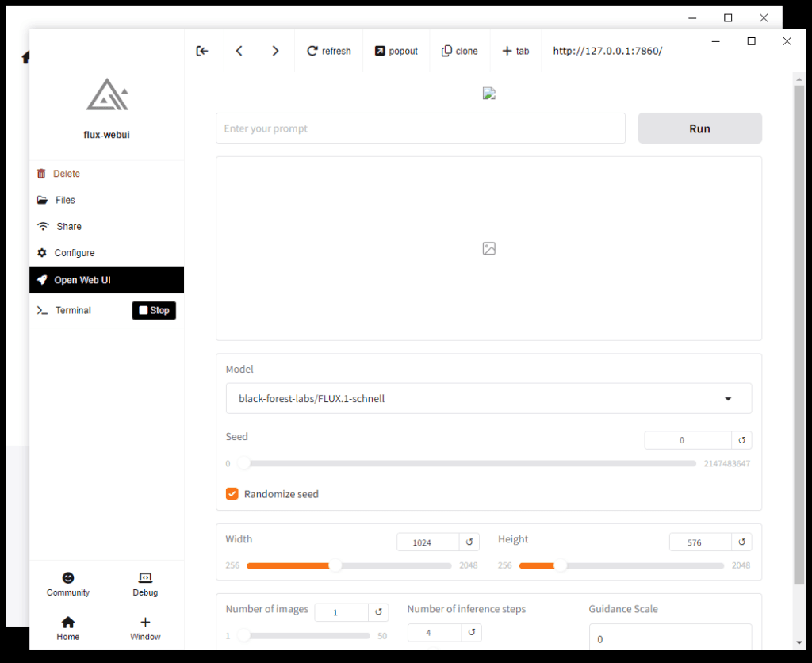Open the Terminal sidebar entry
This screenshot has width=812, height=663.
(74, 310)
